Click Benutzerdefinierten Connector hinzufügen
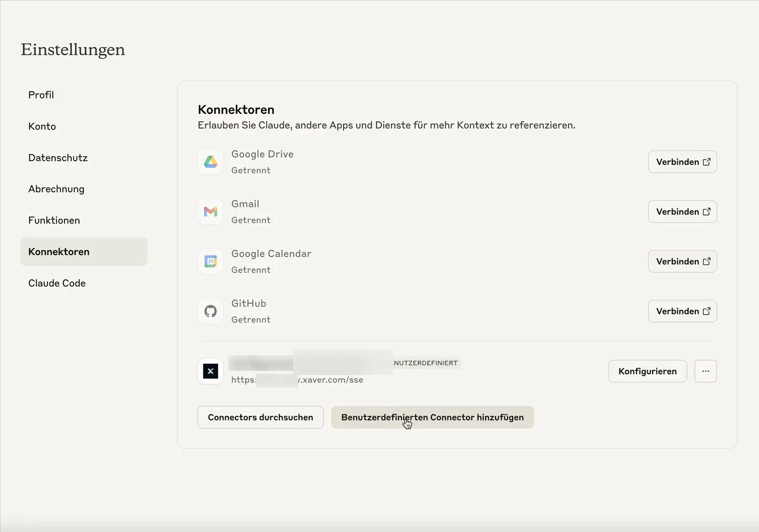The image size is (759, 532). tap(432, 417)
